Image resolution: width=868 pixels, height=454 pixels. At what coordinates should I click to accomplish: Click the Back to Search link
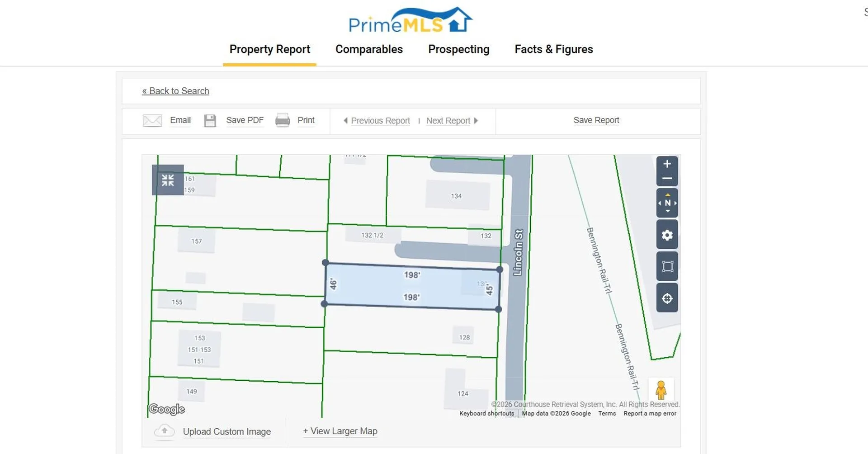click(175, 91)
